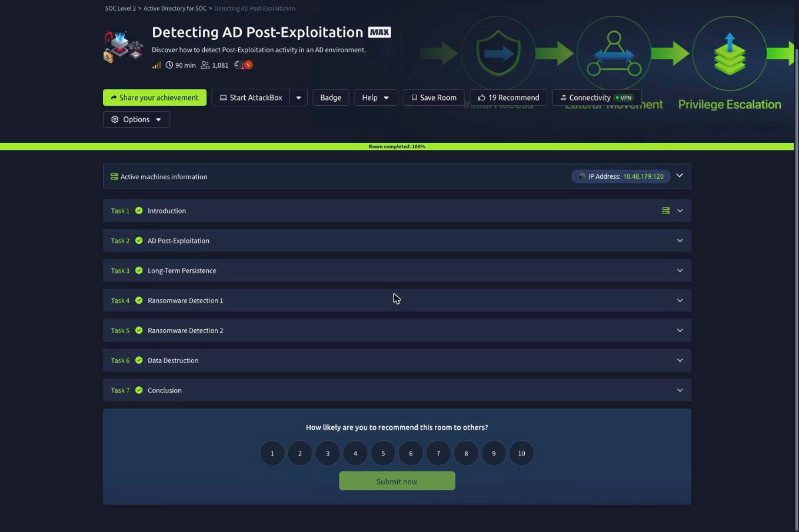
Task: Open the Help dropdown menu
Action: (x=376, y=98)
